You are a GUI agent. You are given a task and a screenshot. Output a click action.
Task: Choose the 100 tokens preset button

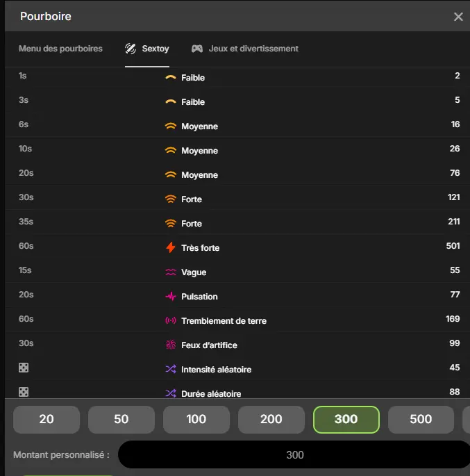pos(196,419)
